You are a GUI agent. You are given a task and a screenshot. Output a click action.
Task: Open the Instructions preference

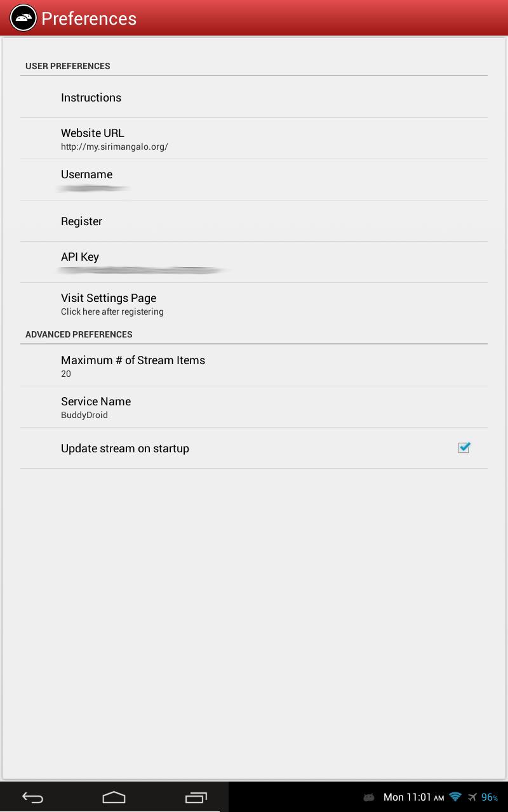[254, 97]
